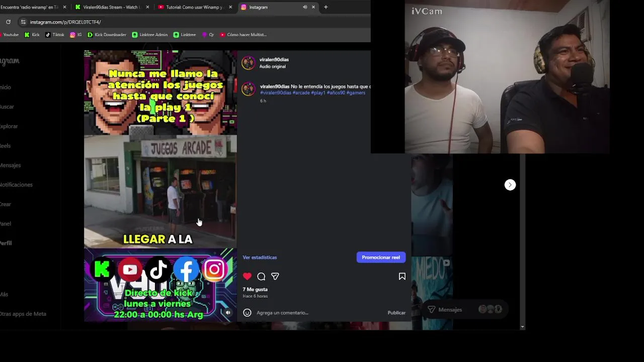Open site information icon in address bar
Image resolution: width=644 pixels, height=362 pixels.
click(23, 22)
